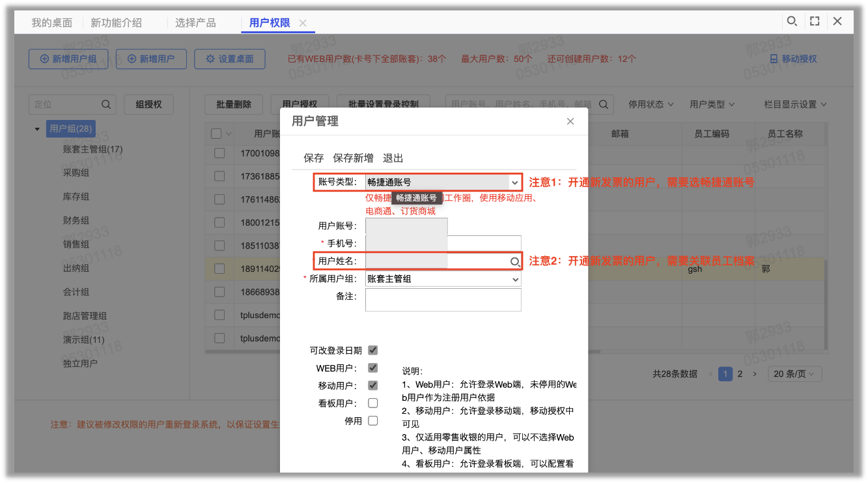This screenshot has width=868, height=483.
Task: Go to page 2 of the user list
Action: tap(740, 374)
